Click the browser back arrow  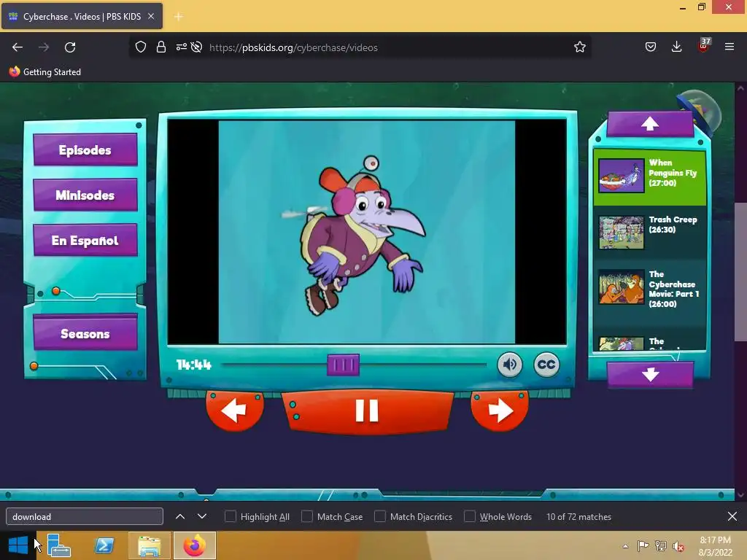click(18, 47)
